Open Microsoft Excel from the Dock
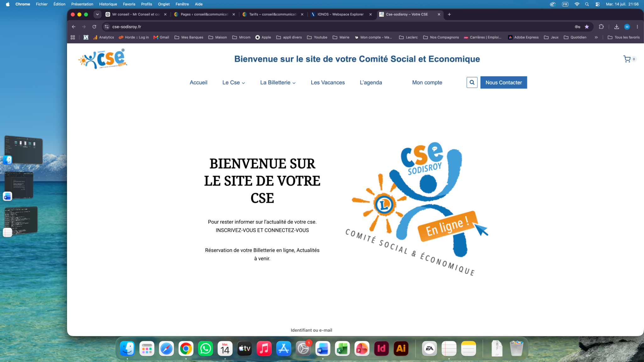Image resolution: width=644 pixels, height=362 pixels. [342, 348]
